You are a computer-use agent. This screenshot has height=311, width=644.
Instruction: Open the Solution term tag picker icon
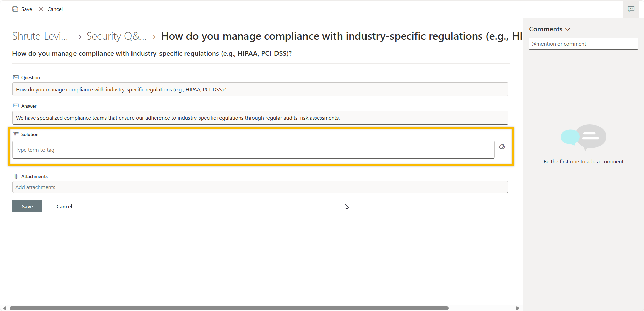click(x=502, y=147)
